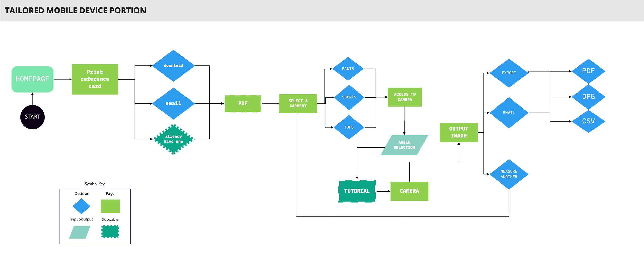Select the dashed PDF skippable node
644x258 pixels.
[243, 103]
